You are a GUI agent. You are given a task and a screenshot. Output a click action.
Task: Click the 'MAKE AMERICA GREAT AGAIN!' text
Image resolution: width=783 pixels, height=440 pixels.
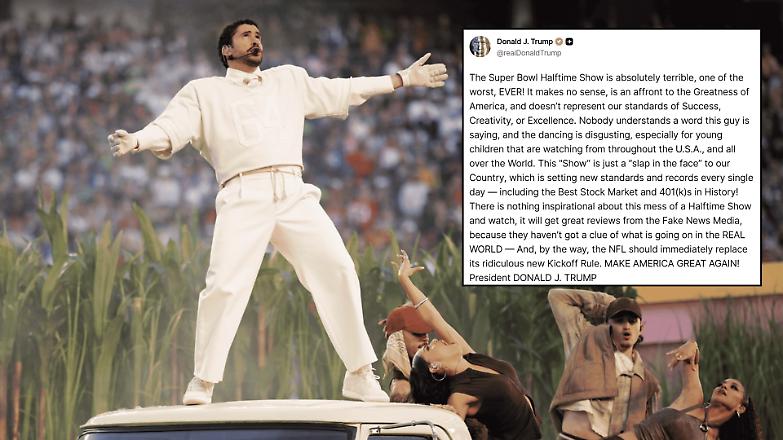pos(672,263)
